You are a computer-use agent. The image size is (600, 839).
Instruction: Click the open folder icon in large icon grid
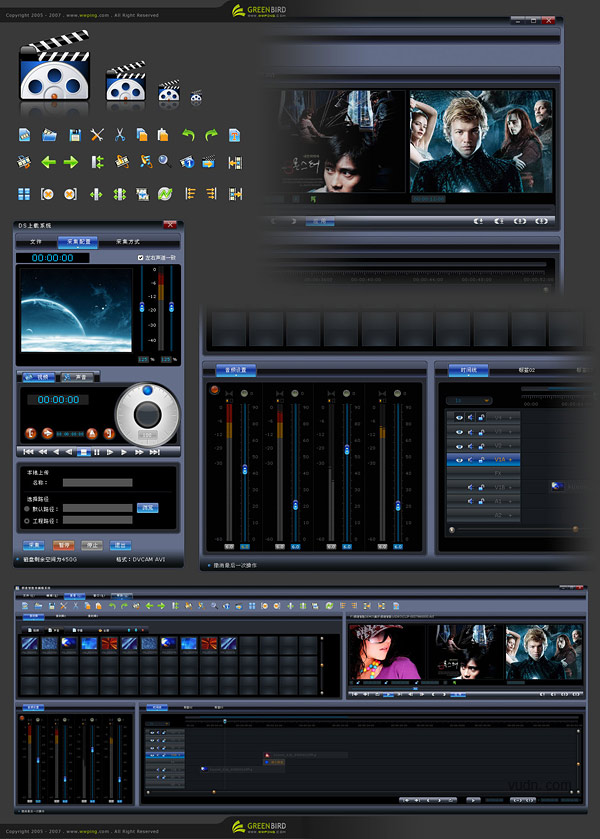(x=49, y=135)
